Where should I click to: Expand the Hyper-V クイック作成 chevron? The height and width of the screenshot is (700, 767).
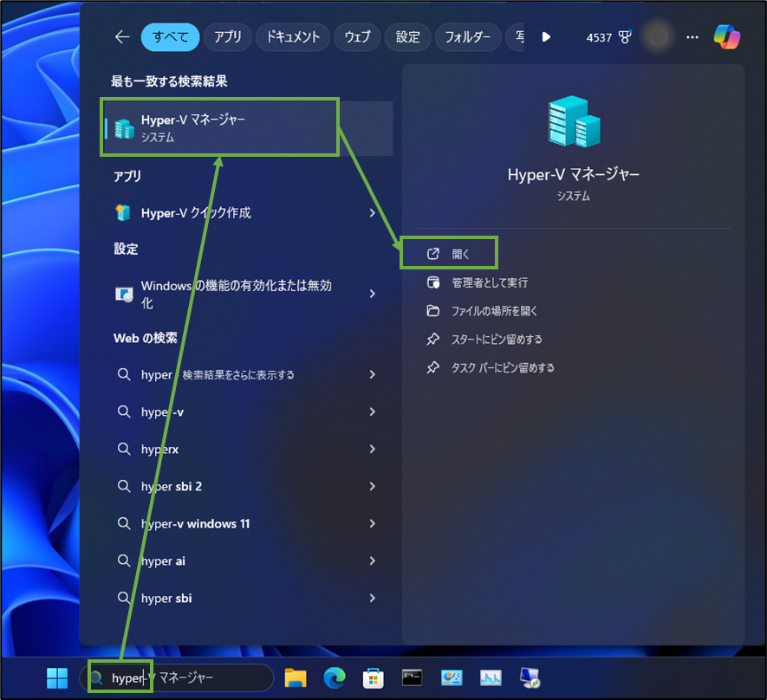pyautogui.click(x=372, y=212)
